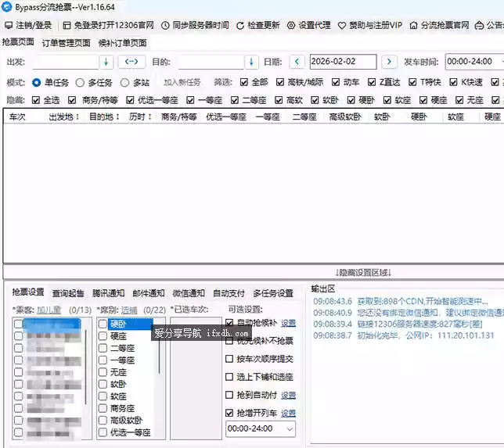Click 加入新任务 button
504x448 pixels.
182,83
